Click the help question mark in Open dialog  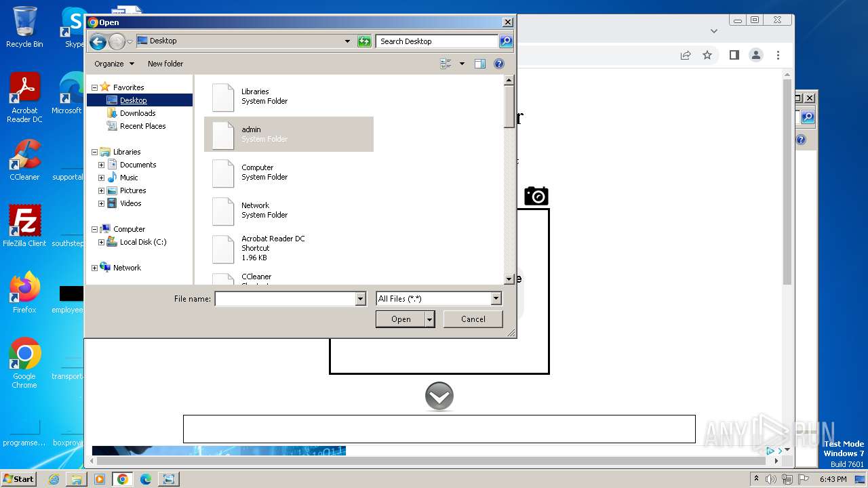[x=499, y=64]
